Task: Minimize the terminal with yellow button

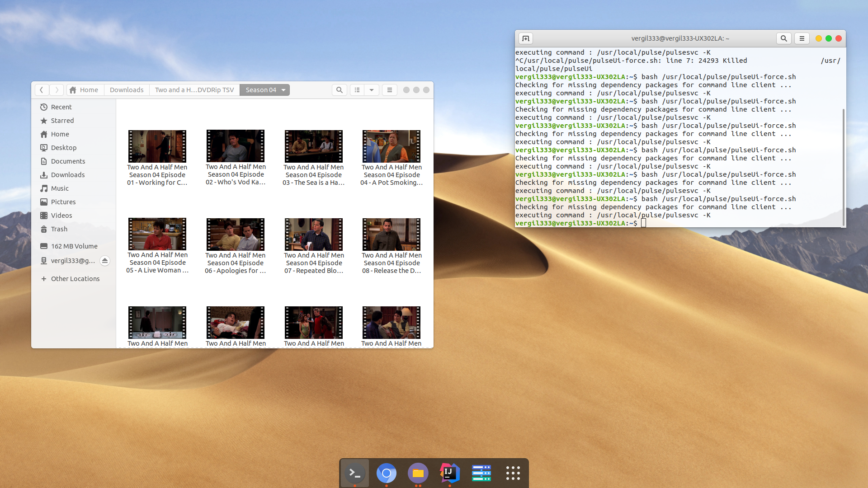Action: (x=819, y=38)
